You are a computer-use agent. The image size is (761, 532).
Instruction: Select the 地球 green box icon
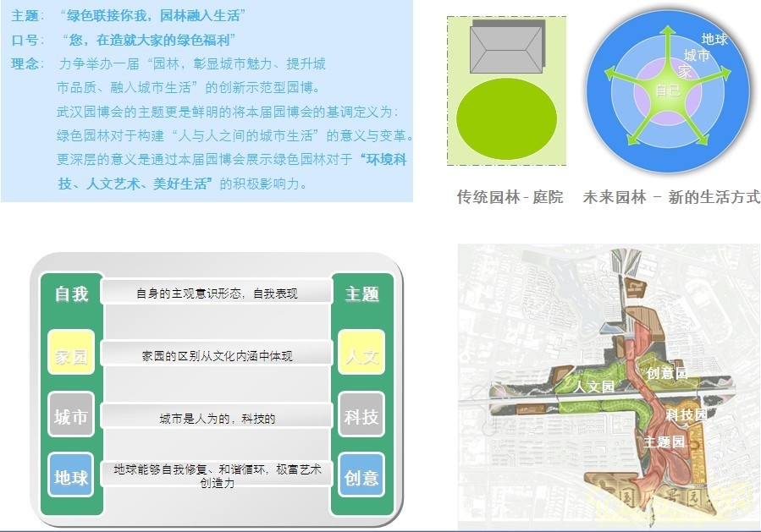(70, 477)
